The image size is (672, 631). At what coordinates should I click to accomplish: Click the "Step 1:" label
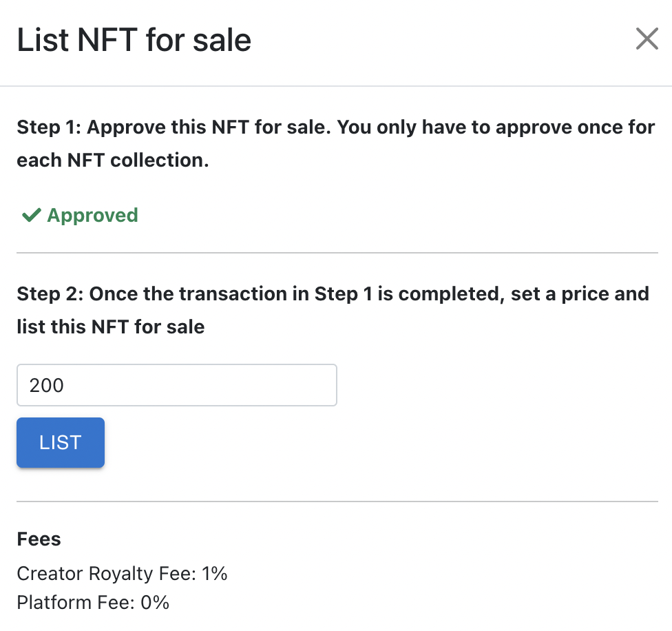pyautogui.click(x=49, y=127)
